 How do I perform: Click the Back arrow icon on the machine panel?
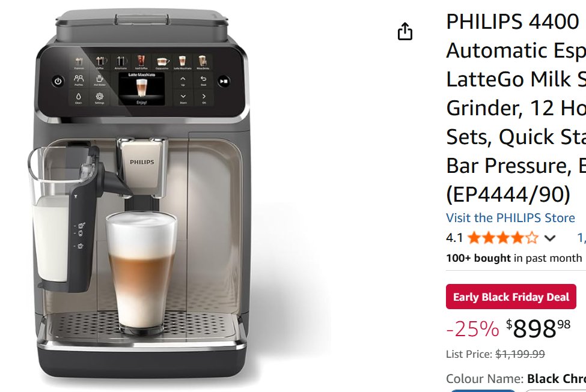[203, 79]
